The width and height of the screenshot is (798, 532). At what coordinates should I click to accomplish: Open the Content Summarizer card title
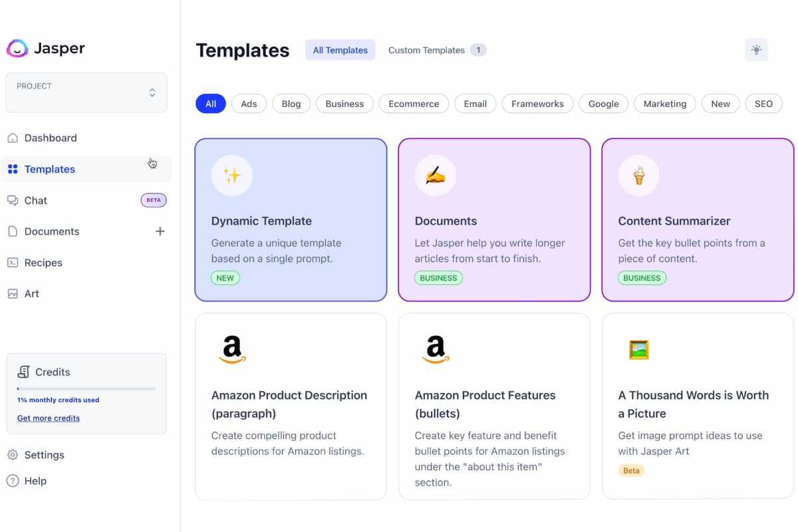click(x=674, y=221)
